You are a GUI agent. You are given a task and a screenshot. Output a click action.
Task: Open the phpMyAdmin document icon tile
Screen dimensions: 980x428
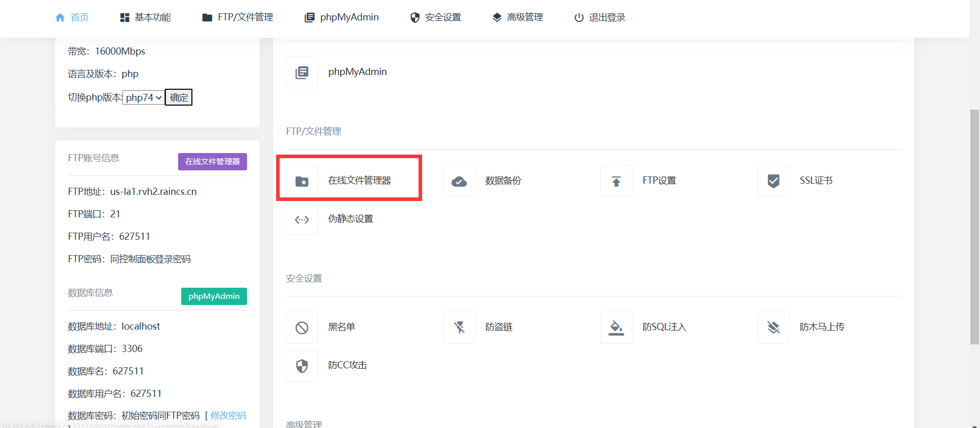(302, 72)
